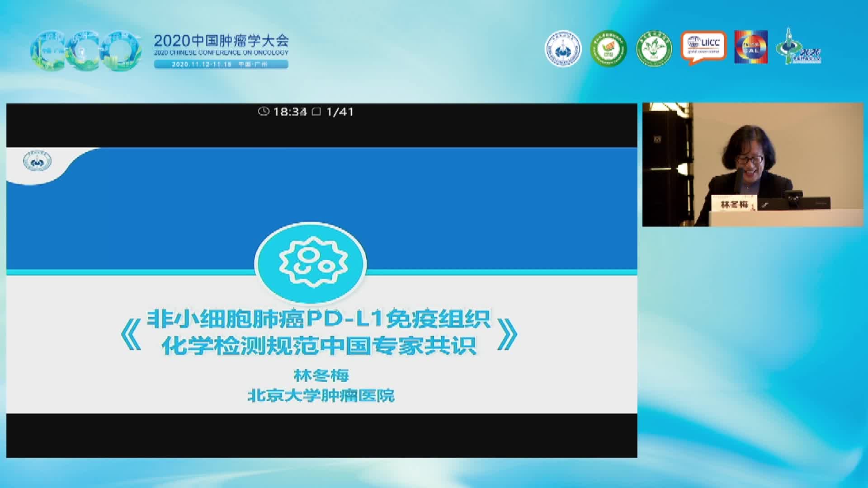Click the Canton Tower conference logo at far right
The height and width of the screenshot is (488, 868).
pos(799,46)
